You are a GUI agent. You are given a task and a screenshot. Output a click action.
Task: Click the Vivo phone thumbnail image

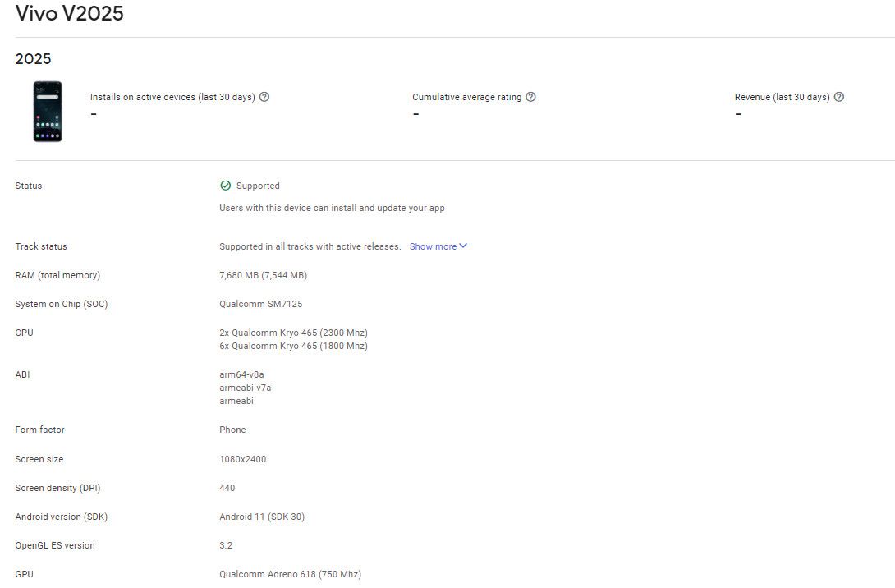pos(48,112)
